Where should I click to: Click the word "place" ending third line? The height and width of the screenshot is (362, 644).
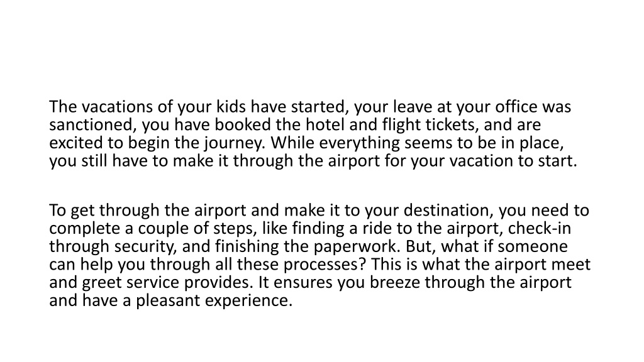click(540, 143)
